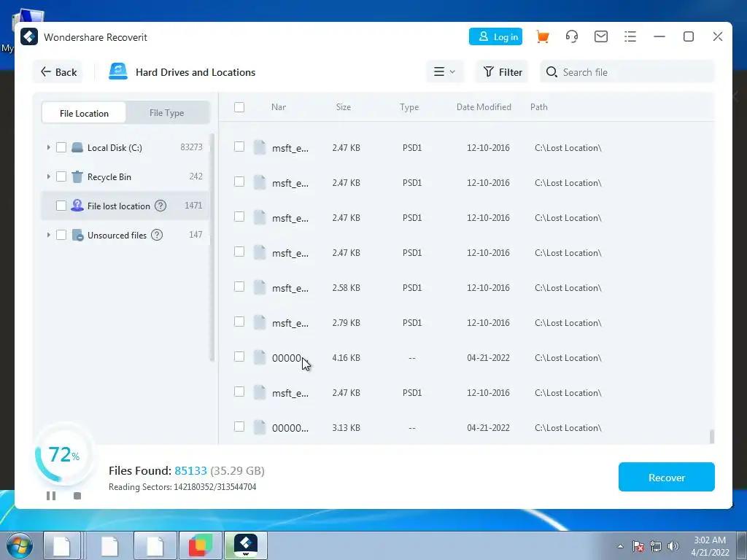Click the left panel scrollbar
This screenshot has height=560, width=747.
pyautogui.click(x=212, y=248)
